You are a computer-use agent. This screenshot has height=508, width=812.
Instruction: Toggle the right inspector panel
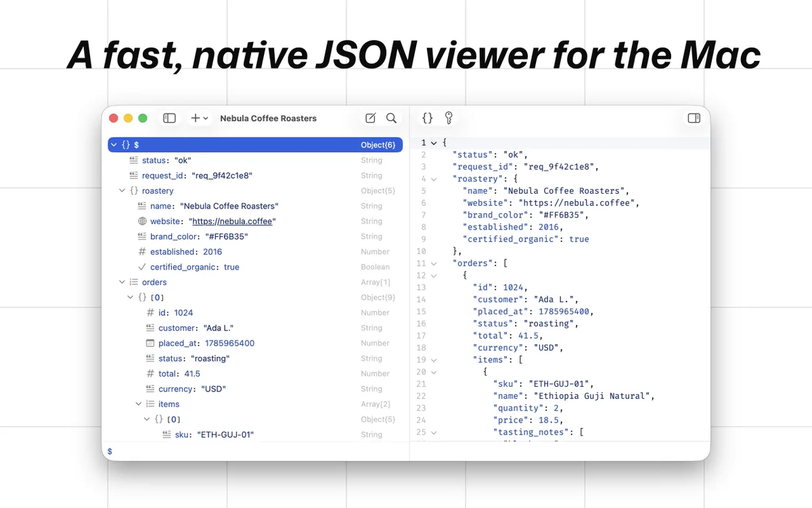point(694,118)
